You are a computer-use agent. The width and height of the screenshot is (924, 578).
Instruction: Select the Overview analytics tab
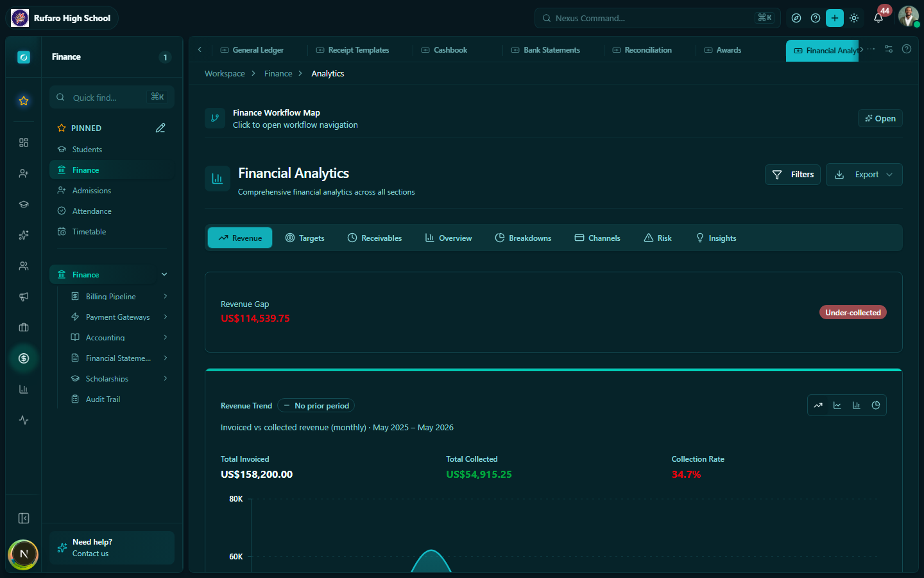coord(449,238)
